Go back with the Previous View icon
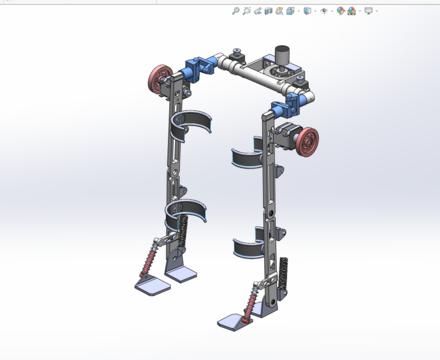 (257, 11)
